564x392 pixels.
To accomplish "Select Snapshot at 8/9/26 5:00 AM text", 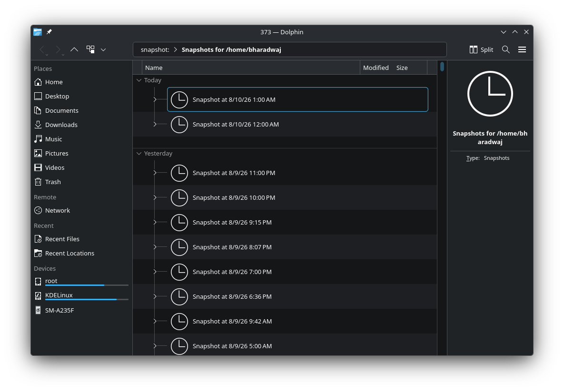I will pos(232,346).
